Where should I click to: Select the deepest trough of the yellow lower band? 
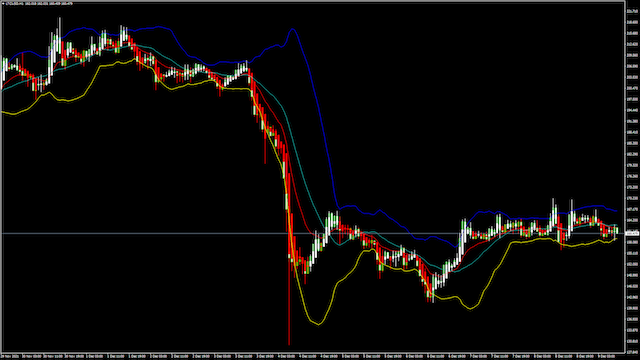[318, 324]
